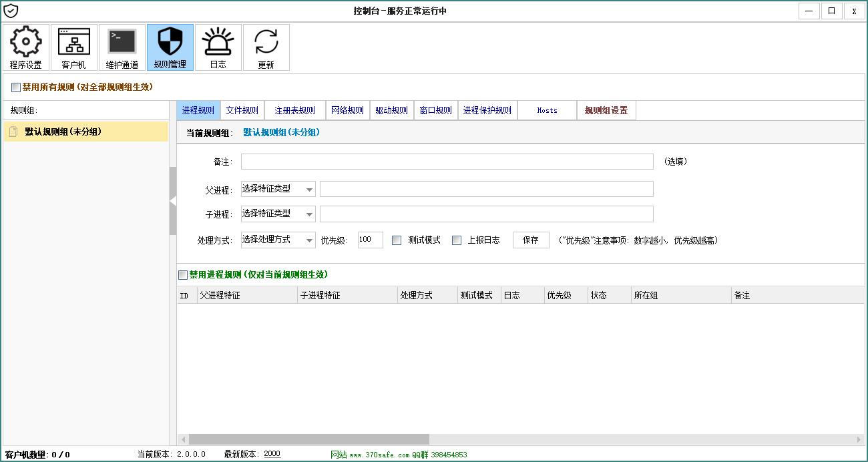Click the latest version 2000 link

coord(272,454)
